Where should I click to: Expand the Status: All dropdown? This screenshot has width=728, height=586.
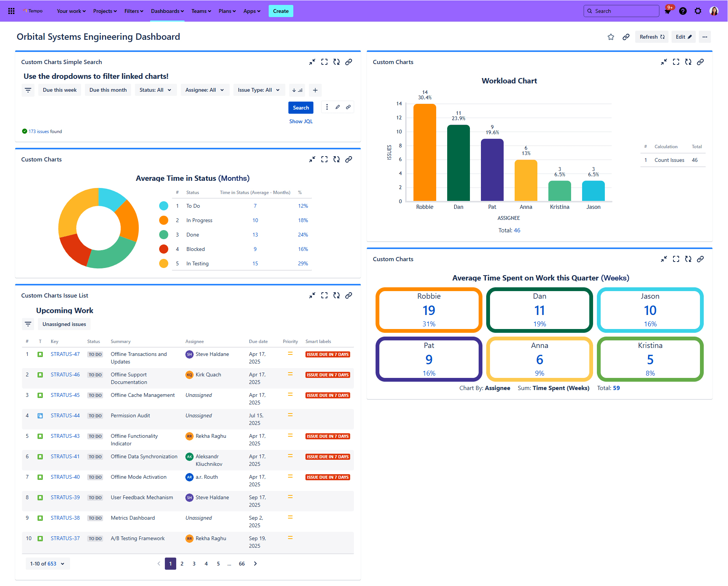tap(155, 90)
